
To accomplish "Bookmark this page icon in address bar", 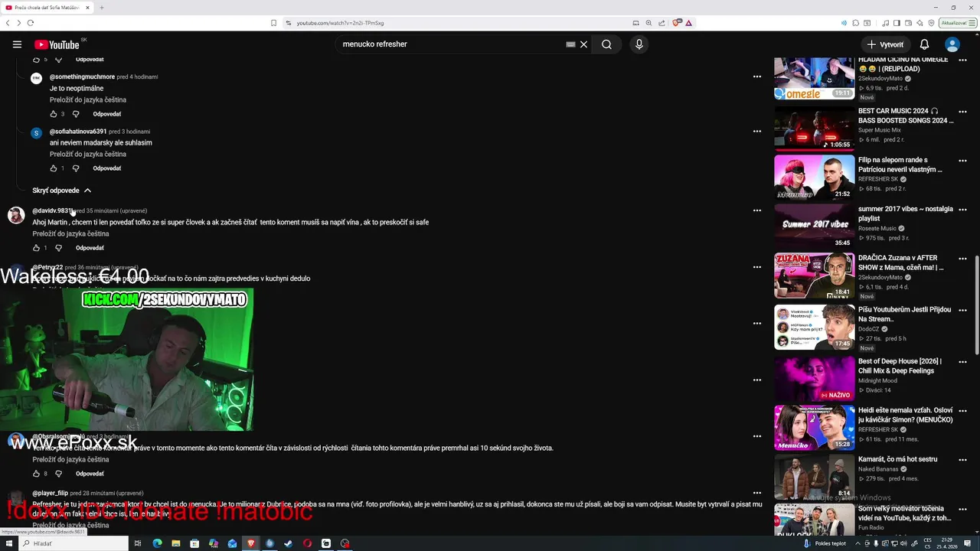I will pyautogui.click(x=273, y=23).
